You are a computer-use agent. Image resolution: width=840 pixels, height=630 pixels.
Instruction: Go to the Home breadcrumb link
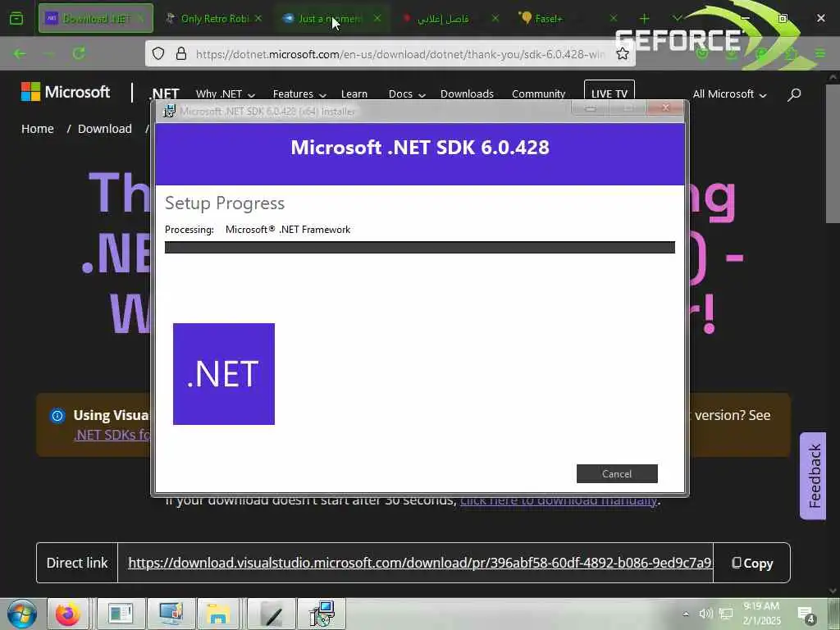(x=38, y=129)
